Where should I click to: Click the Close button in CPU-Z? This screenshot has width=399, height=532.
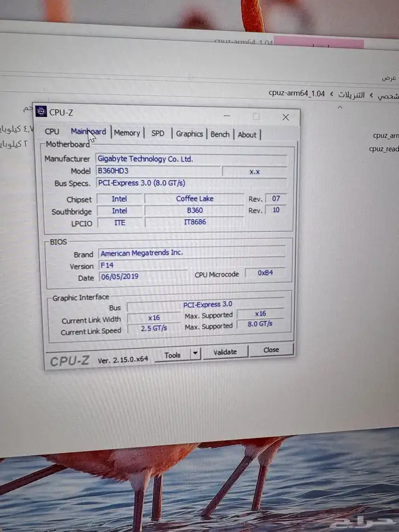(271, 350)
